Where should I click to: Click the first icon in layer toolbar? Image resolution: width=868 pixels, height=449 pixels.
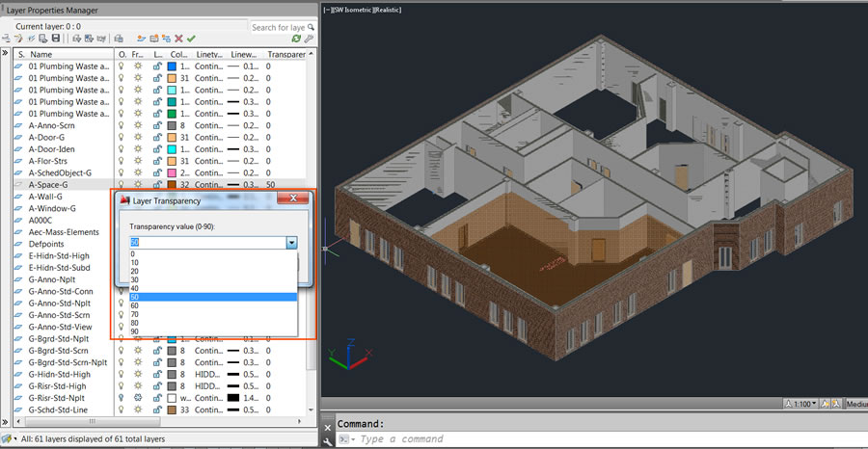6,39
